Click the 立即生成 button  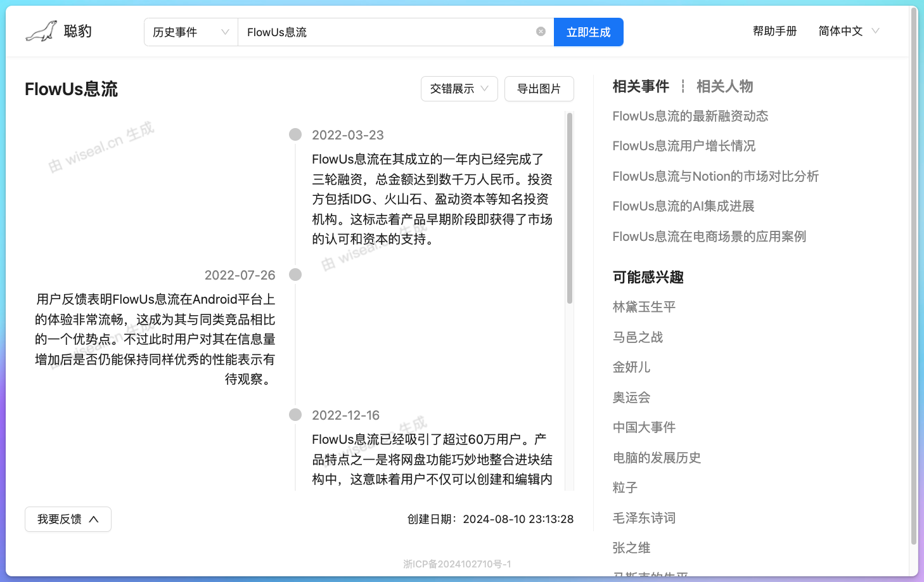[x=588, y=32]
